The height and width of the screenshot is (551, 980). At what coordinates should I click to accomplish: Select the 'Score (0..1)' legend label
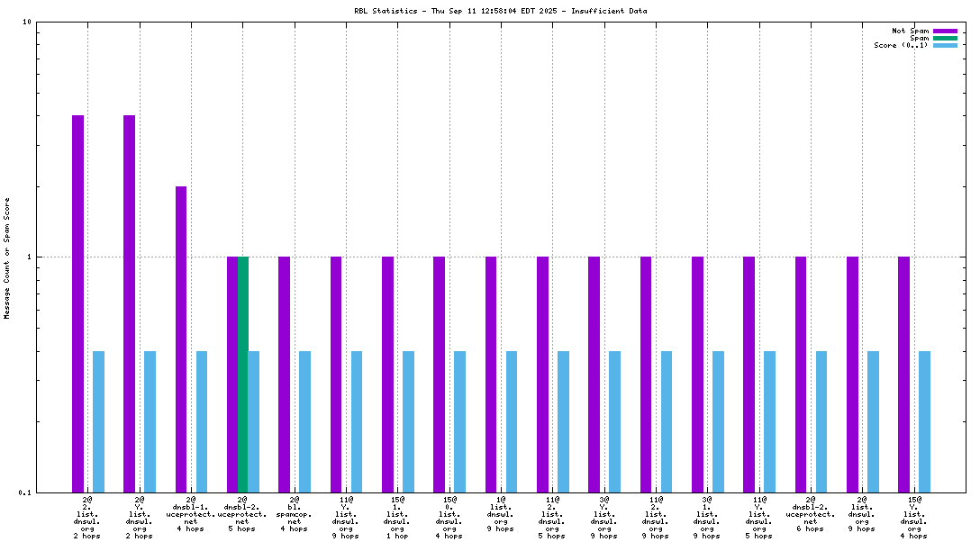(x=901, y=45)
